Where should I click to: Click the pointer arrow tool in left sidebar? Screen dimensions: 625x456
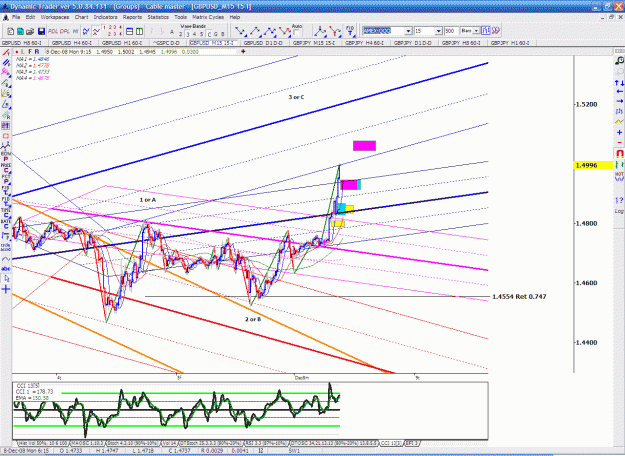[x=6, y=279]
